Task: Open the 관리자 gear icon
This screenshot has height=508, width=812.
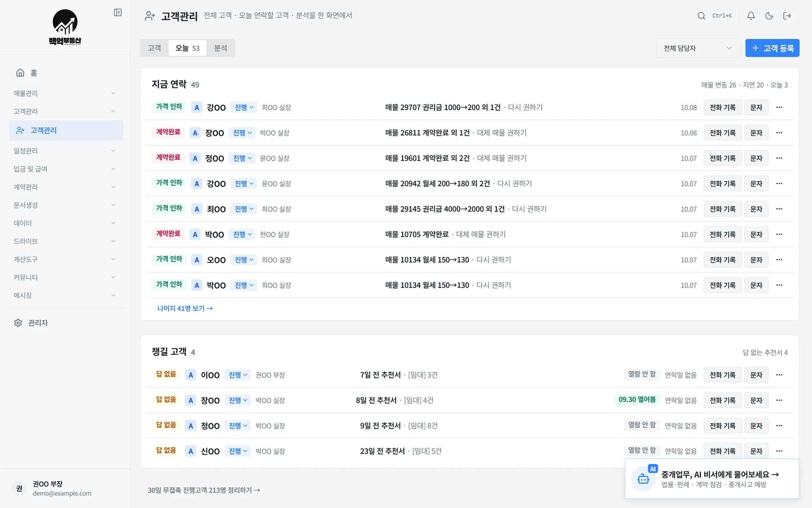Action: tap(18, 323)
